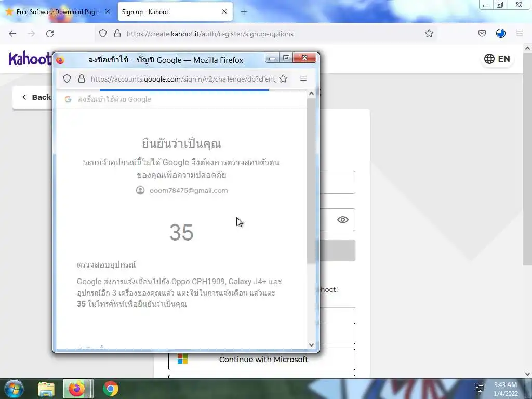
Task: Click the account avatar next to ooom78475@gmail.com
Action: [x=140, y=190]
